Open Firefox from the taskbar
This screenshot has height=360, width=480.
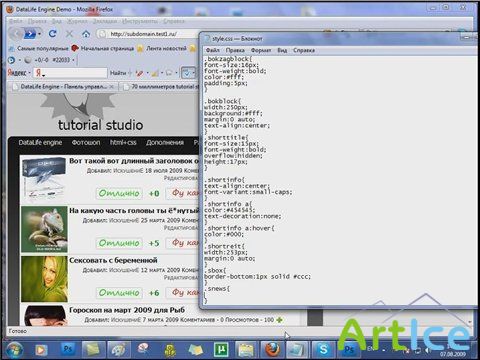[272, 349]
